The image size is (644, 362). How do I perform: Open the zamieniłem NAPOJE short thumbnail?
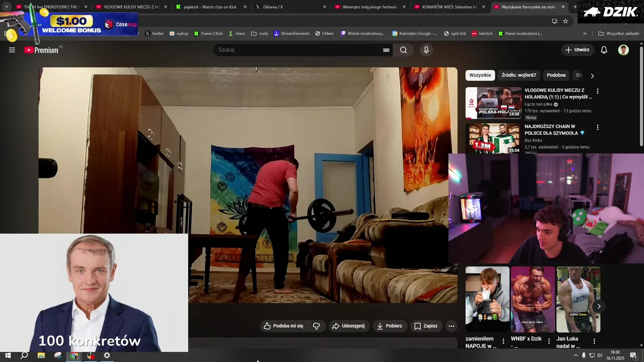click(487, 299)
